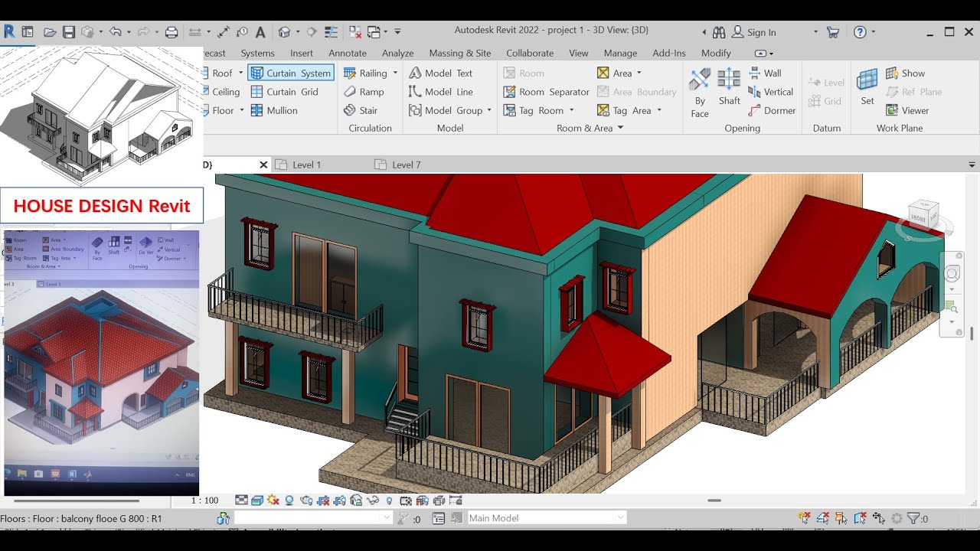The height and width of the screenshot is (551, 980).
Task: Toggle Select Pinned Elements in status bar
Action: pyautogui.click(x=841, y=518)
